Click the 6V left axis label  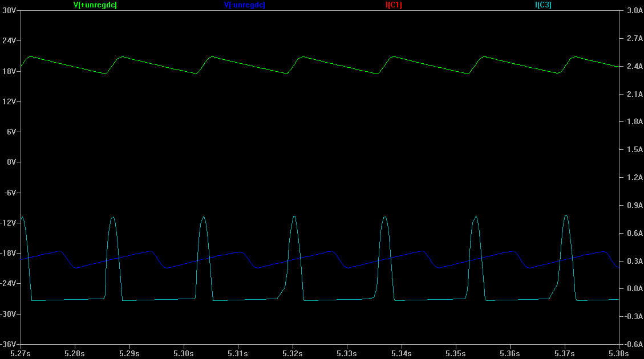(11, 132)
